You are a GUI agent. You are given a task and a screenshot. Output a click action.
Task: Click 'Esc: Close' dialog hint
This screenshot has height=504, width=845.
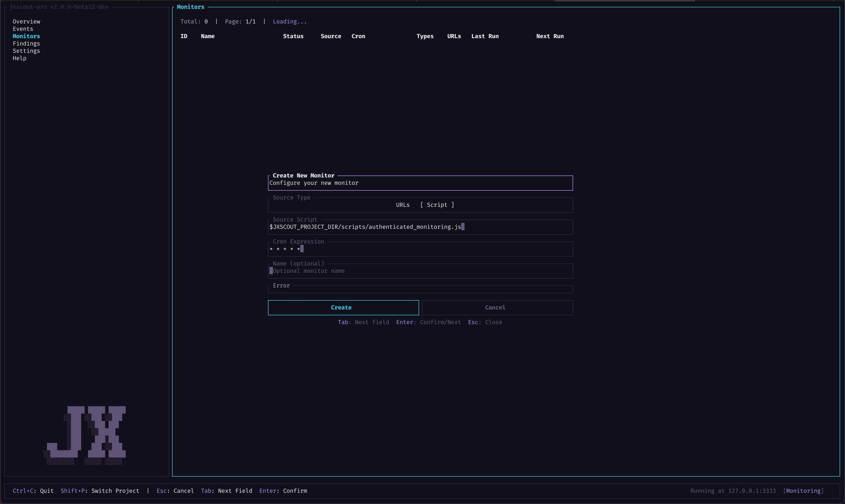pos(485,322)
